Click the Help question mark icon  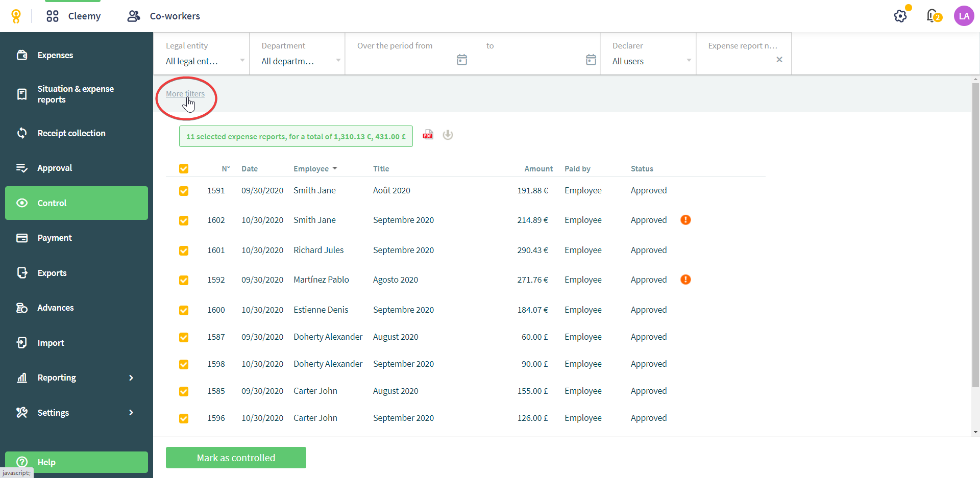22,462
